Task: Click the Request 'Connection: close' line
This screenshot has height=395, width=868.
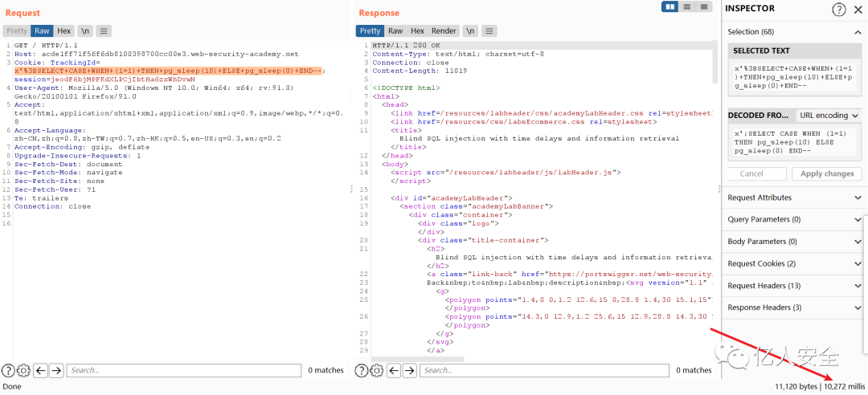Action: tap(52, 206)
